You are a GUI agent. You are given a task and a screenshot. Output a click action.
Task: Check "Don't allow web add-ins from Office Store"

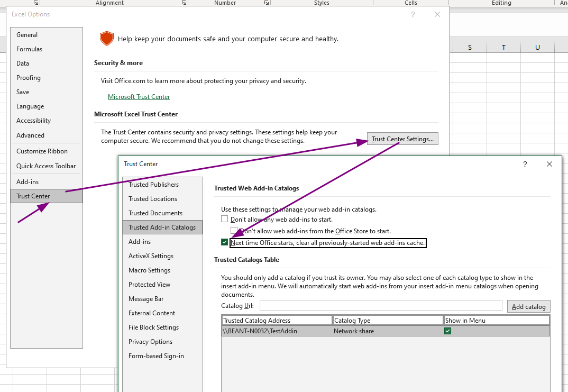coord(234,231)
